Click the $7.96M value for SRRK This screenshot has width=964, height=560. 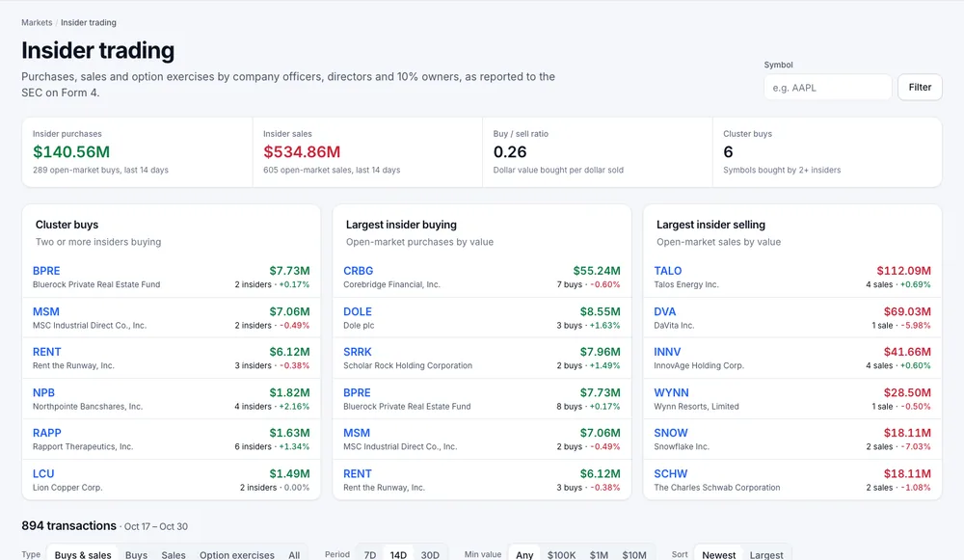click(x=600, y=352)
